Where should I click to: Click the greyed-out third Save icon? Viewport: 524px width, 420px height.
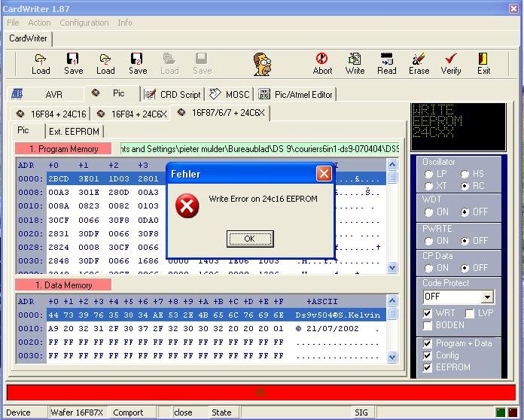coord(202,59)
